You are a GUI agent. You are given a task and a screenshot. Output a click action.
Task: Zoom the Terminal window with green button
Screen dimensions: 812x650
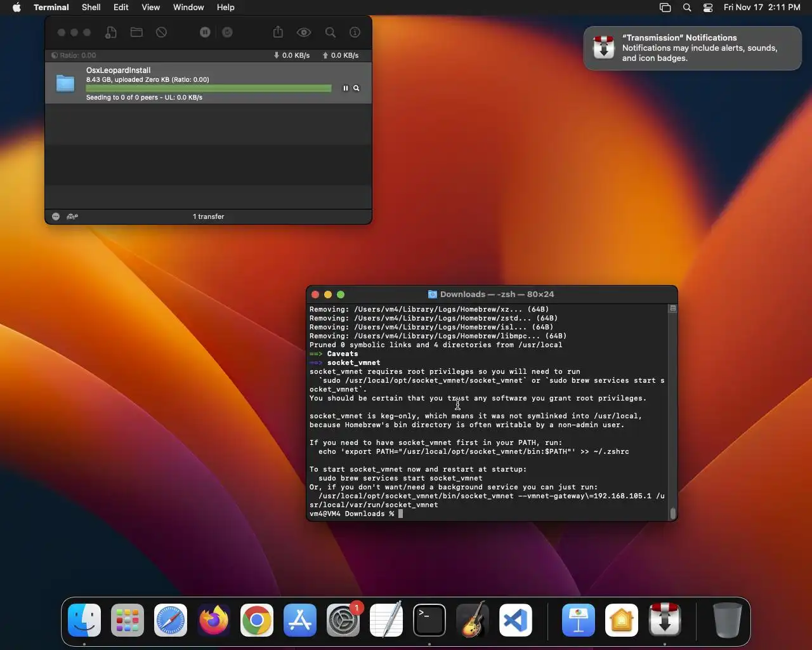point(341,295)
